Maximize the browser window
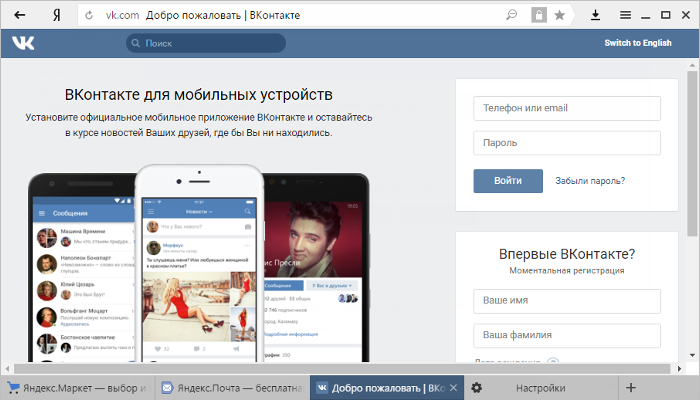This screenshot has width=700, height=400. click(666, 15)
